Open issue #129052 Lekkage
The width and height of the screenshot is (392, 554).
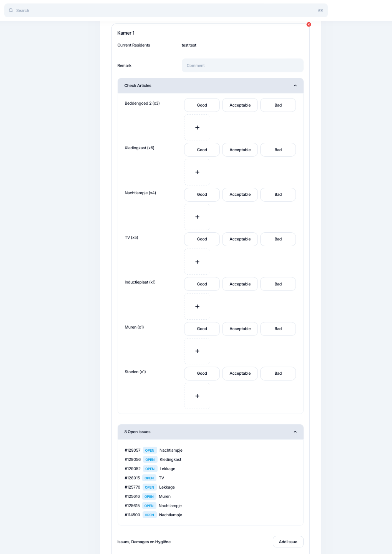tap(167, 469)
